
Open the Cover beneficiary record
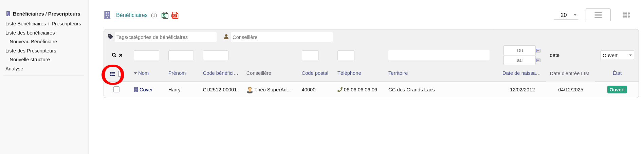click(x=146, y=90)
